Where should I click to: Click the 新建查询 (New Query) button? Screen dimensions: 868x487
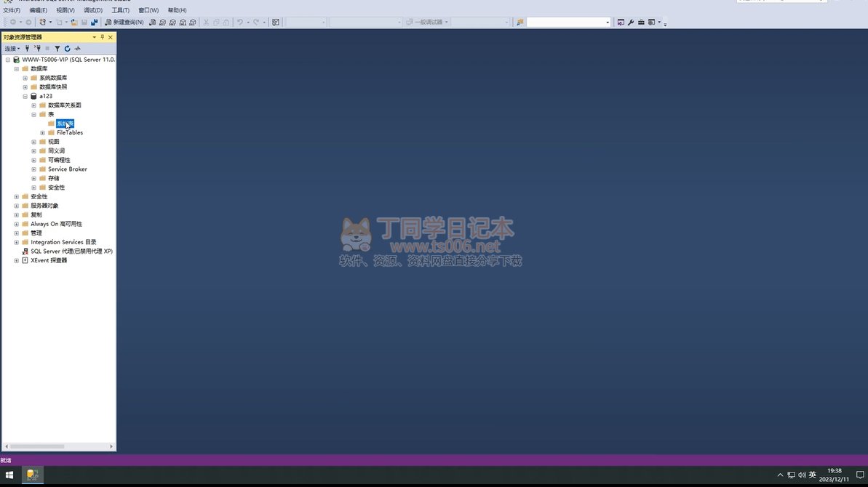[124, 23]
